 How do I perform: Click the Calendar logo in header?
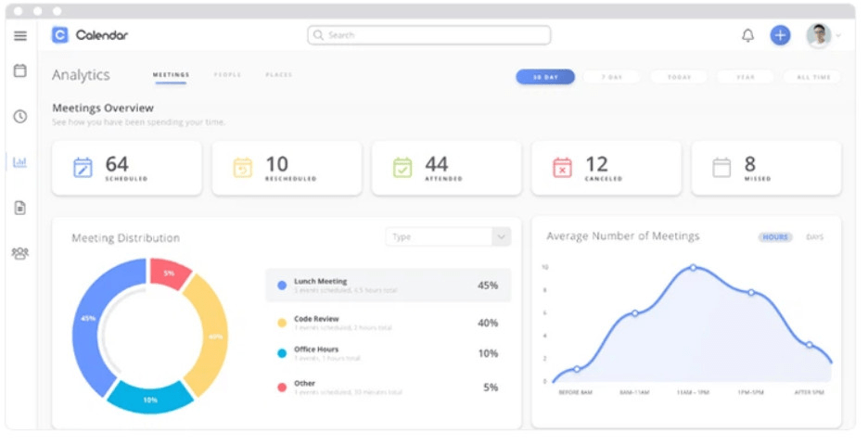pos(90,35)
